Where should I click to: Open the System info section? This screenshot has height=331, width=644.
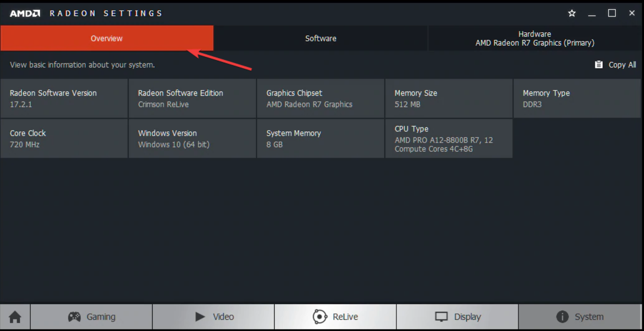coord(580,317)
